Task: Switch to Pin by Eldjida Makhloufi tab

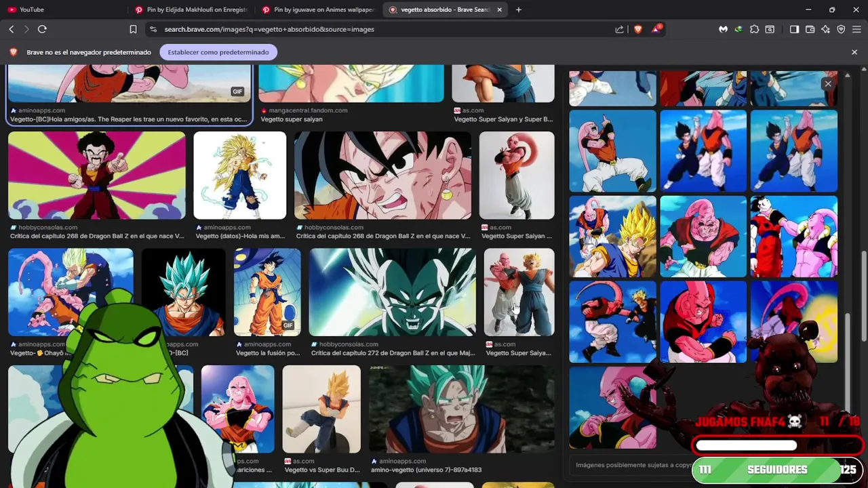Action: 190,9
